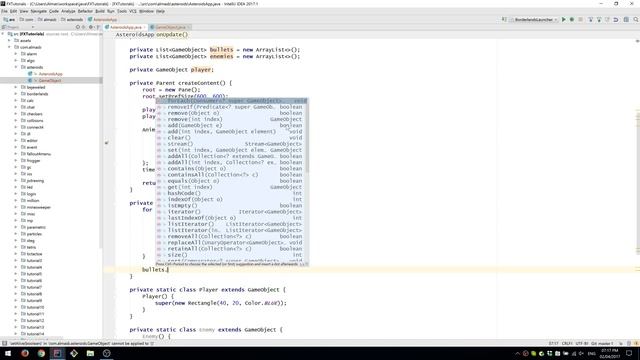Switch to the AsteroidsApp.java editor tab
The width and height of the screenshot is (640, 360).
tap(125, 27)
